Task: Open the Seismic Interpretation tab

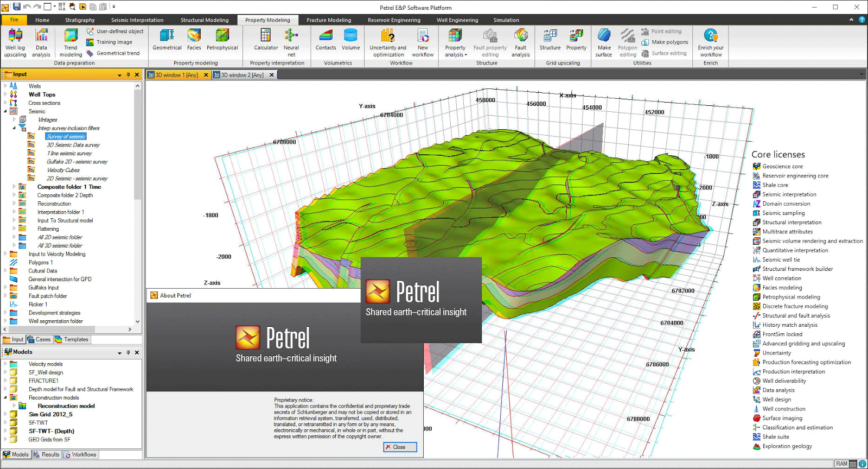Action: pos(137,20)
